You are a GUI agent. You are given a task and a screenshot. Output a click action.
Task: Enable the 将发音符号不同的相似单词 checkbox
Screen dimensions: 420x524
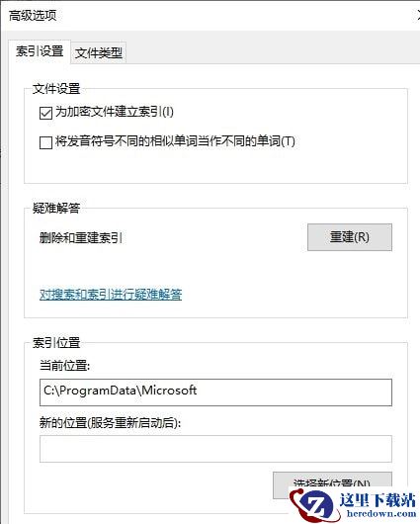click(x=45, y=142)
